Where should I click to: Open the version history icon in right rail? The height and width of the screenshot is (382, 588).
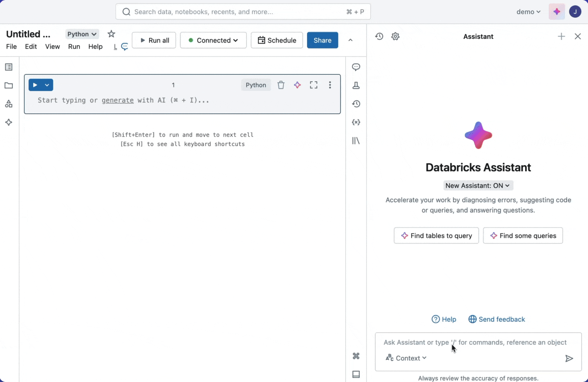point(356,104)
